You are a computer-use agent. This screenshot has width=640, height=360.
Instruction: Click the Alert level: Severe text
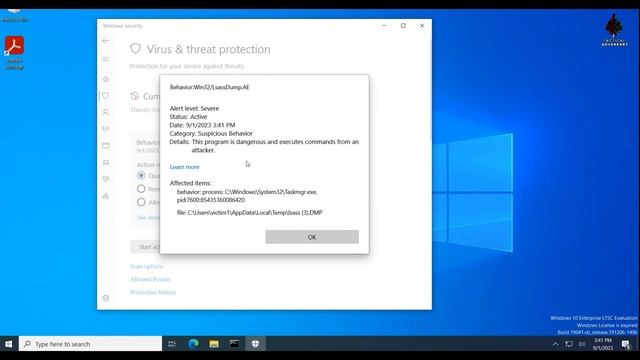pyautogui.click(x=194, y=108)
